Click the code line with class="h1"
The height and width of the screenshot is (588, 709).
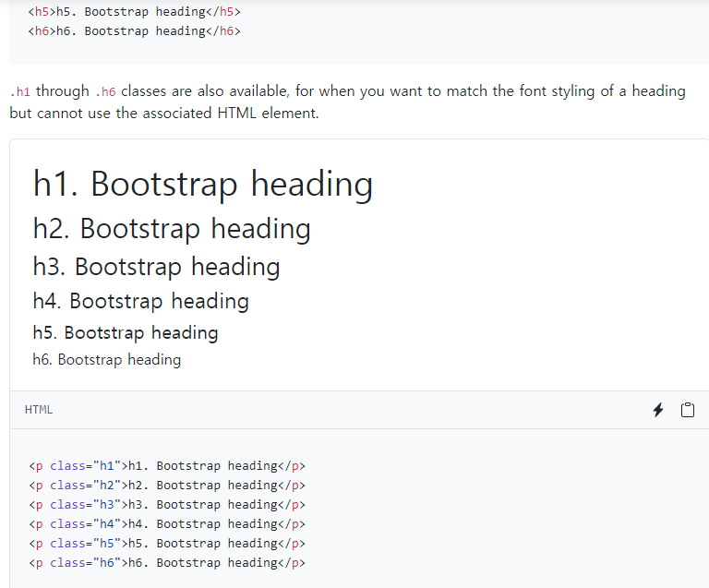click(167, 466)
